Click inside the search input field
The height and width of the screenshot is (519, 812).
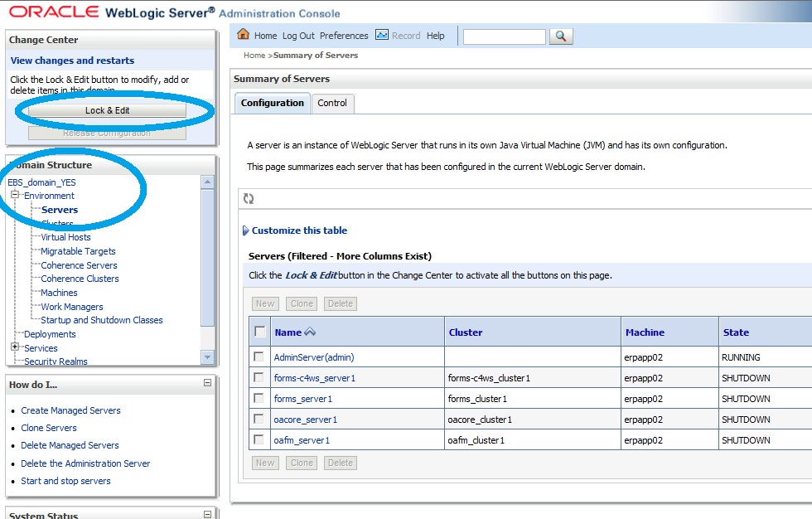(505, 36)
